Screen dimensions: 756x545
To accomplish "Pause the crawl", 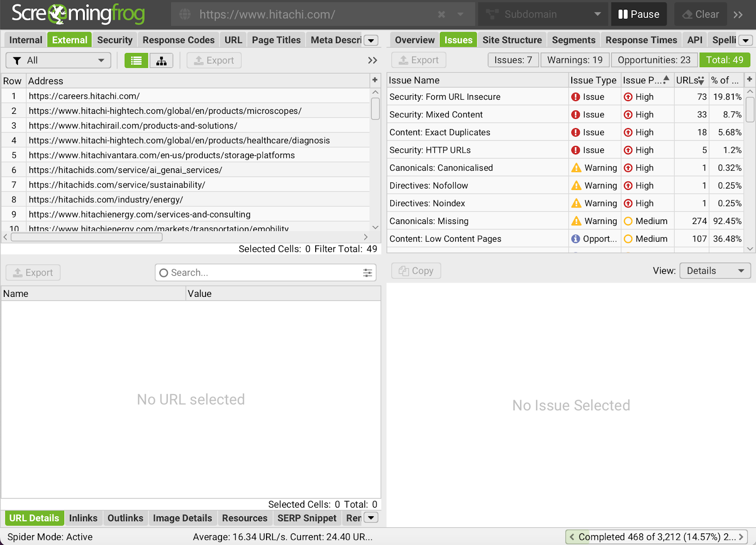I will click(x=639, y=14).
